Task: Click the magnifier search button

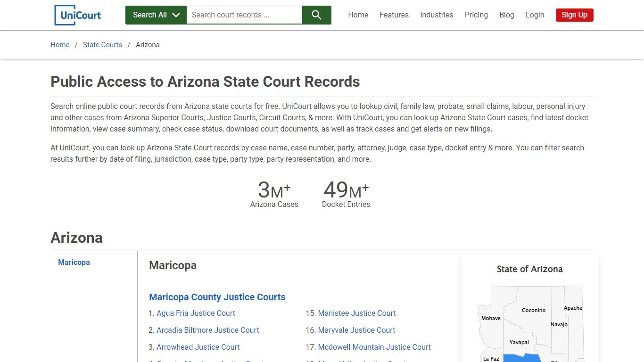Action: pyautogui.click(x=317, y=15)
